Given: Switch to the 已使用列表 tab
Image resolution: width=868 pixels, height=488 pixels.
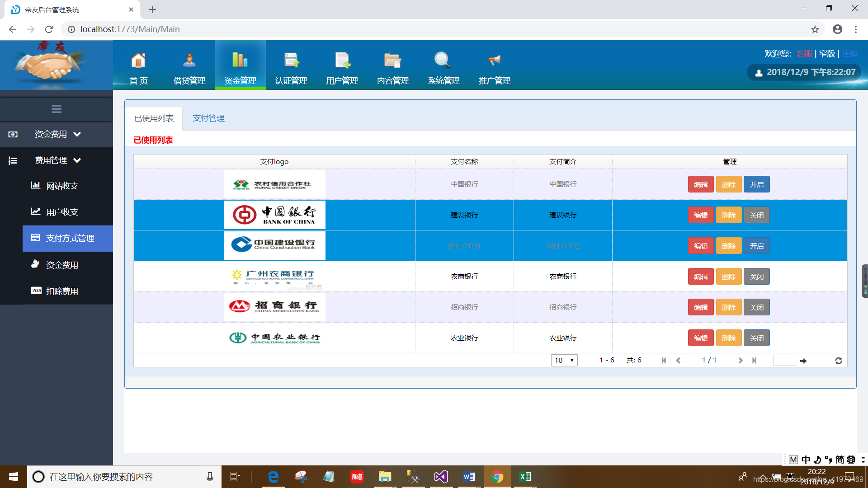Looking at the screenshot, I should click(x=154, y=118).
